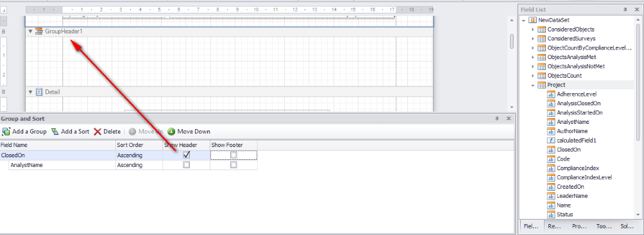Click the Add a Sort icon
The height and width of the screenshot is (235, 644).
point(55,132)
